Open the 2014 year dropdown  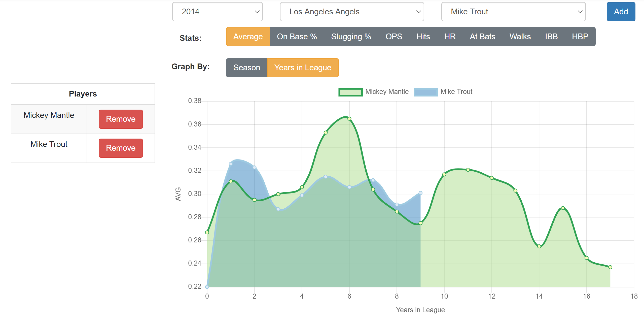217,12
